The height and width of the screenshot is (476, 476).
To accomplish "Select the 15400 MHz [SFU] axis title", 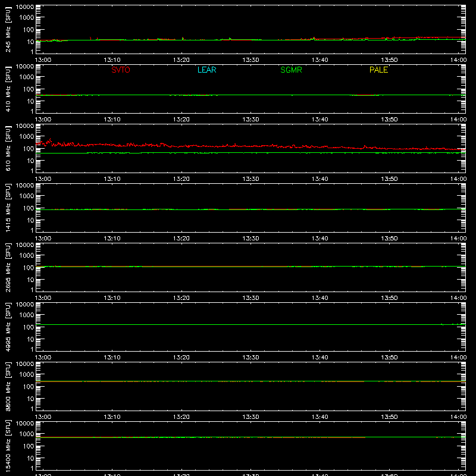I will (8, 446).
